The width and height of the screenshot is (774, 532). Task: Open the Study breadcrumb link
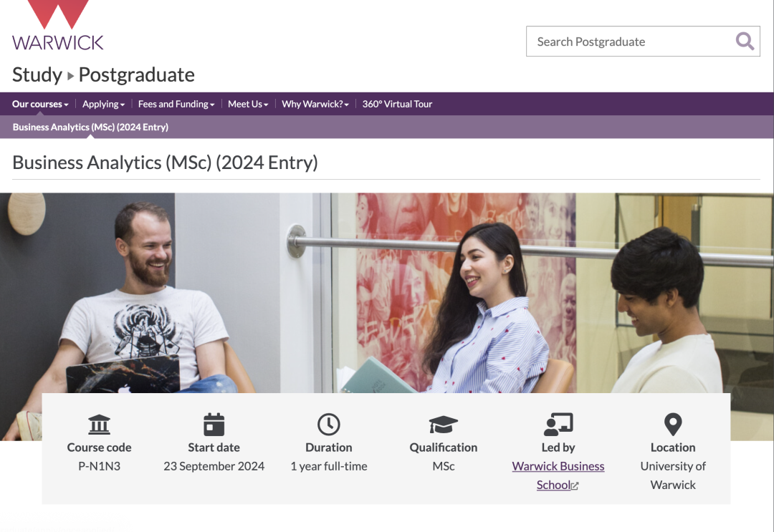coord(37,75)
